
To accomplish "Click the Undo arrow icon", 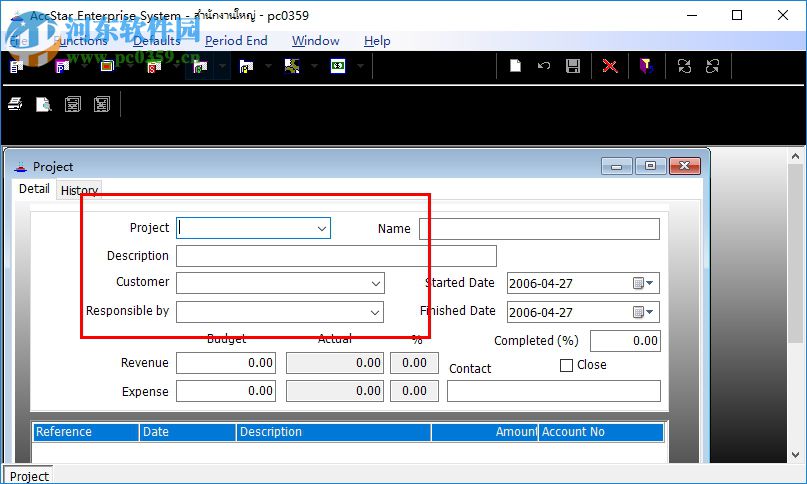I will tap(544, 66).
